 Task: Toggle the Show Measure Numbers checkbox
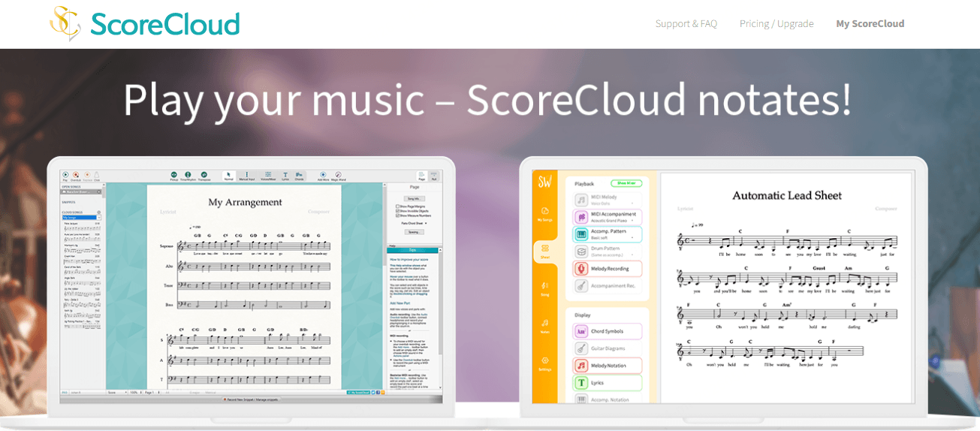tap(397, 215)
